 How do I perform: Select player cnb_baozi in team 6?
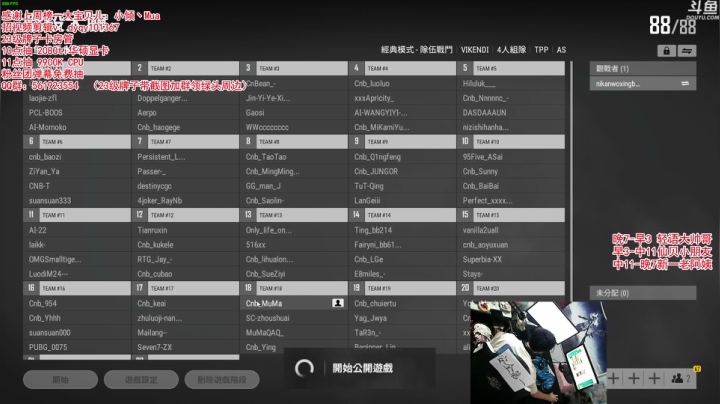point(77,157)
